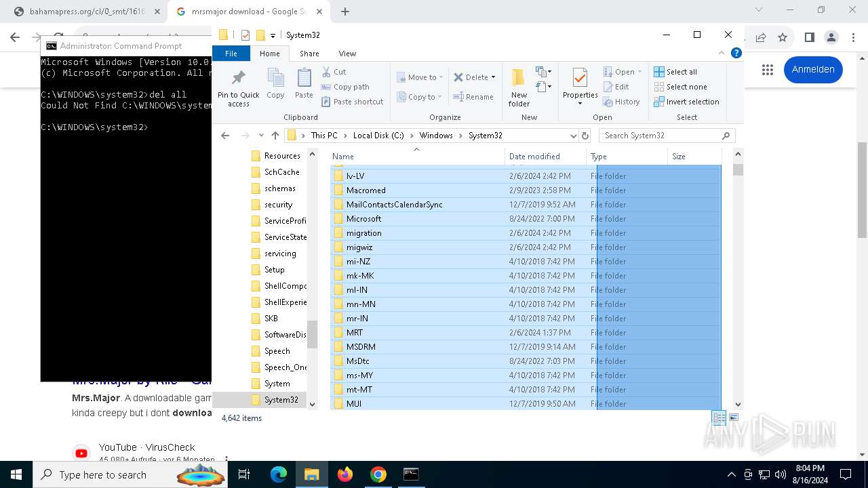Open Microsoft Edge from taskbar
The image size is (868, 488).
279,474
